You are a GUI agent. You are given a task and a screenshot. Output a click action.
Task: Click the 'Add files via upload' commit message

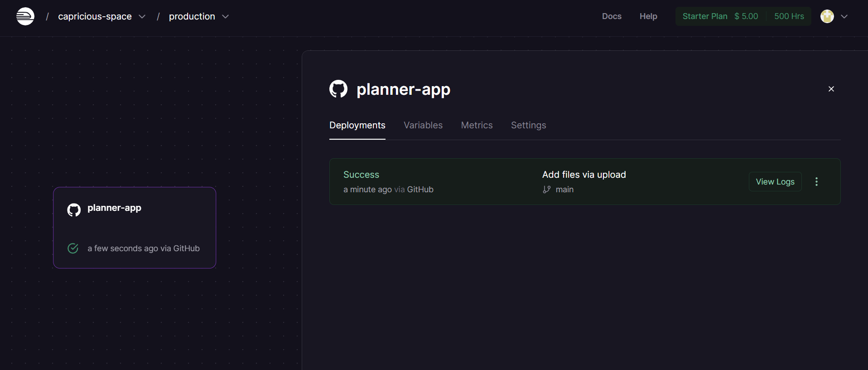[x=584, y=175]
